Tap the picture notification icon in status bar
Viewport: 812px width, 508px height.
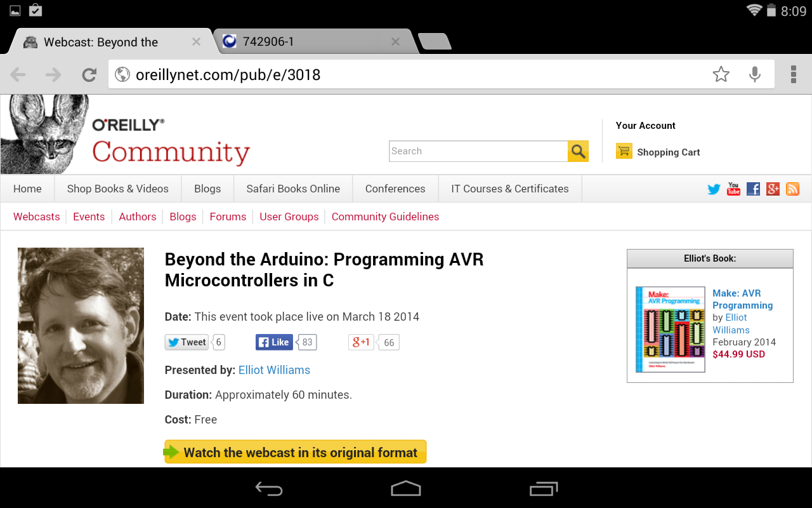pos(15,10)
